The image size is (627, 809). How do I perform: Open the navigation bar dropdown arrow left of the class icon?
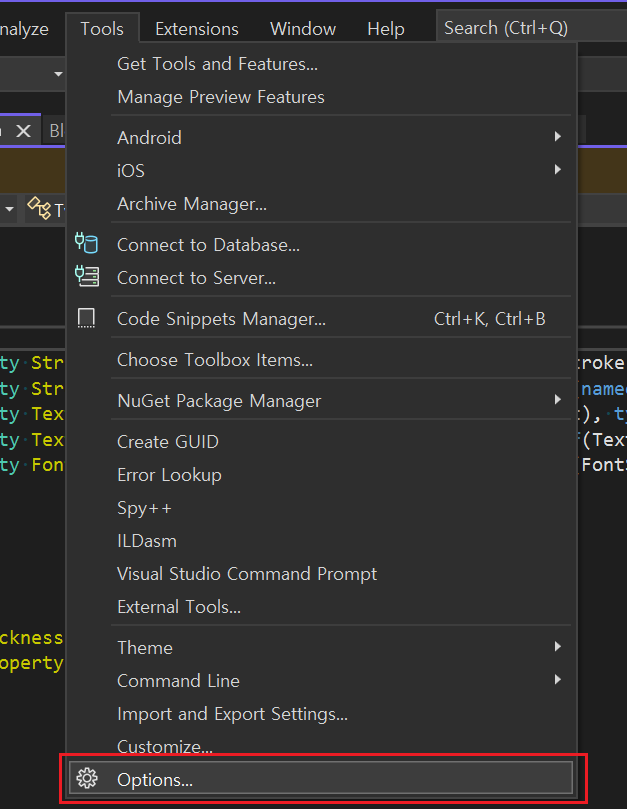point(9,209)
